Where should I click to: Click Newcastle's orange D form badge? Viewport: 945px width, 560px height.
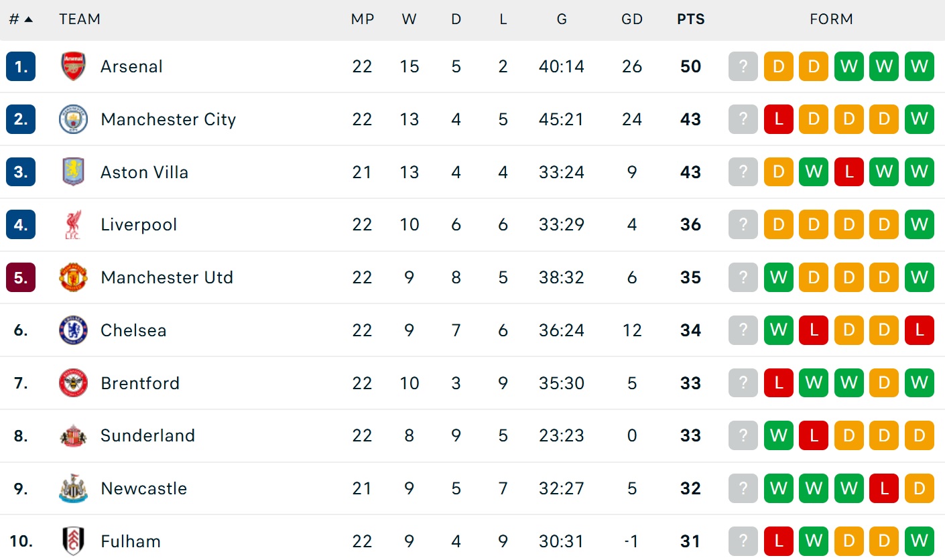(x=919, y=488)
